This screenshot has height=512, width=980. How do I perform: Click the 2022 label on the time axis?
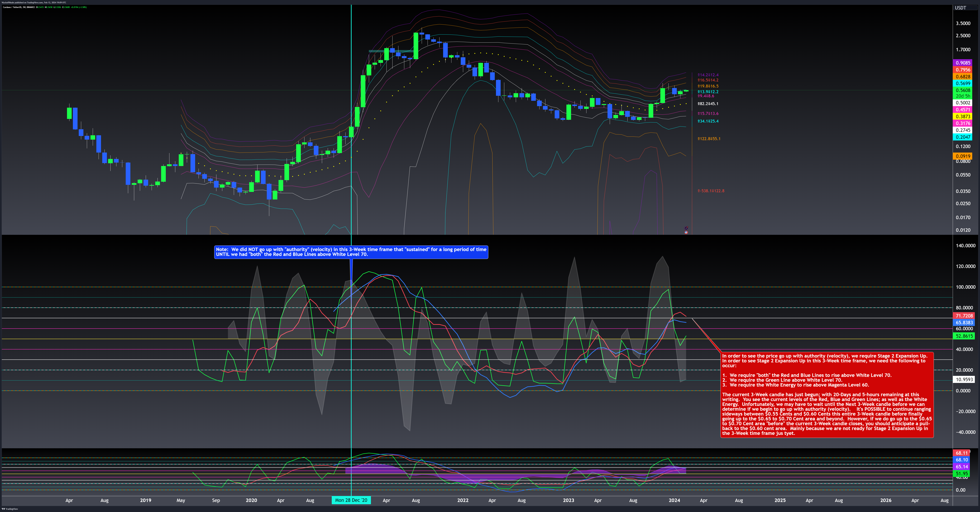coord(463,500)
